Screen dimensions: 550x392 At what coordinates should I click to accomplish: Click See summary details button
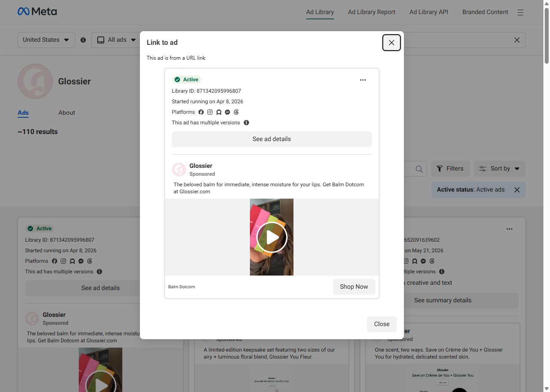443,301
